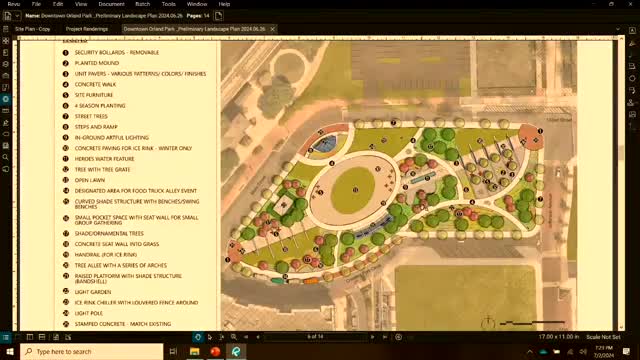Click legend item LIGHT GARDEN
The image size is (640, 360).
click(x=93, y=292)
